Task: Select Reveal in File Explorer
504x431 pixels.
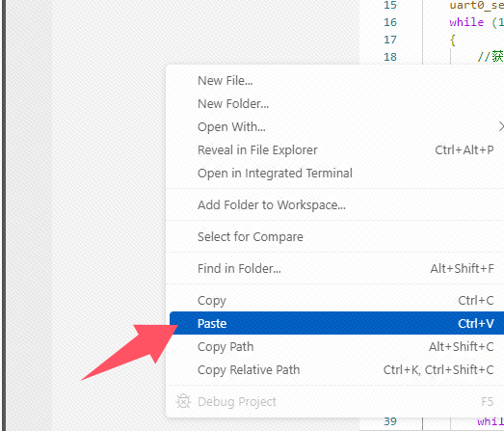Action: (335, 150)
